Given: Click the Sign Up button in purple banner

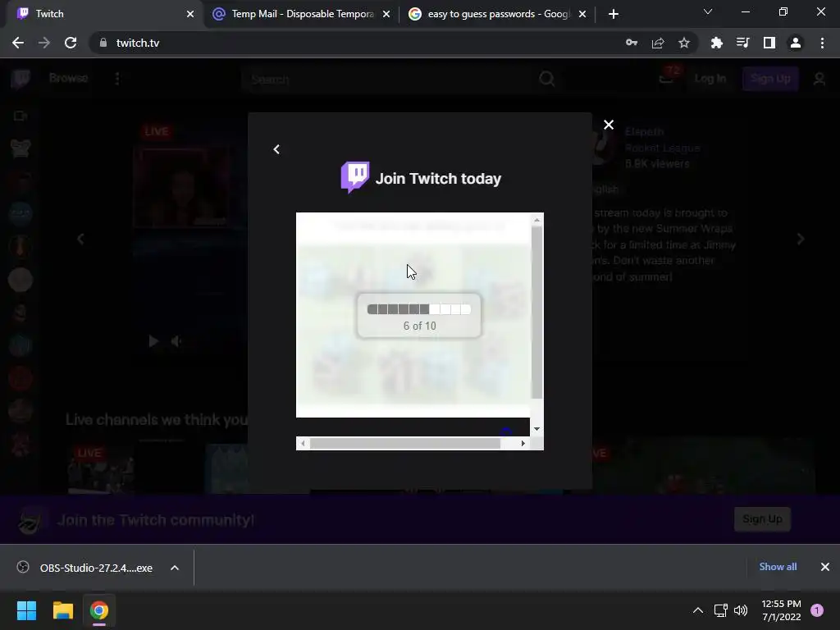Looking at the screenshot, I should 762,519.
